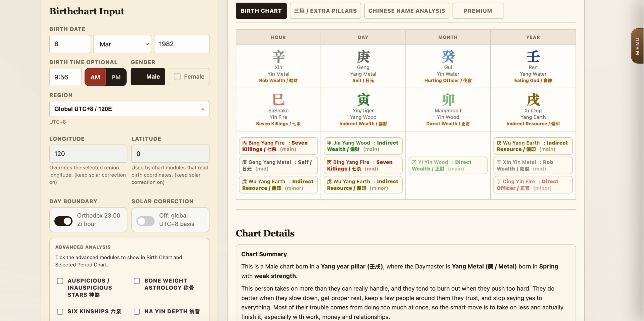Click the 巳 Si/Snake branch character

point(278,100)
